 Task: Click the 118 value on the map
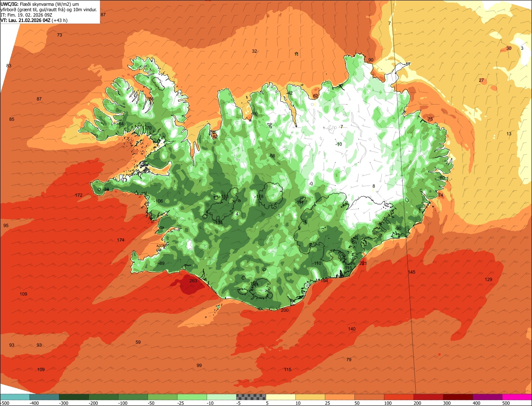tap(260, 196)
